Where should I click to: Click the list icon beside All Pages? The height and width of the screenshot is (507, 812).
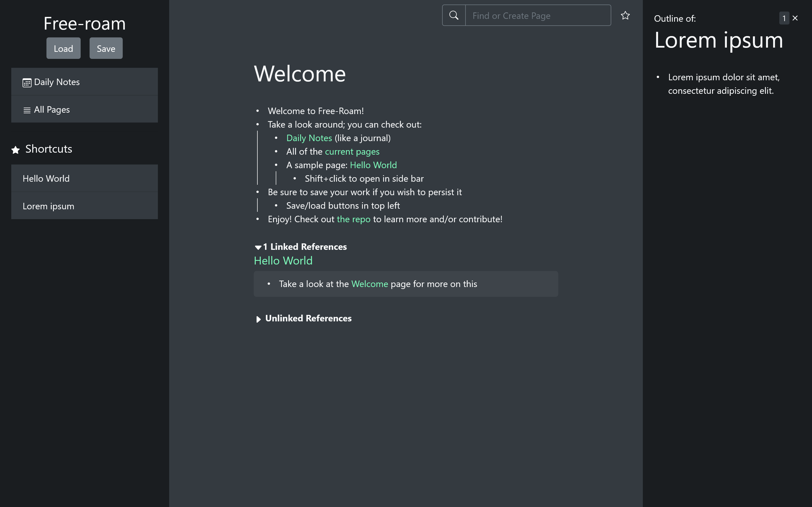click(27, 110)
